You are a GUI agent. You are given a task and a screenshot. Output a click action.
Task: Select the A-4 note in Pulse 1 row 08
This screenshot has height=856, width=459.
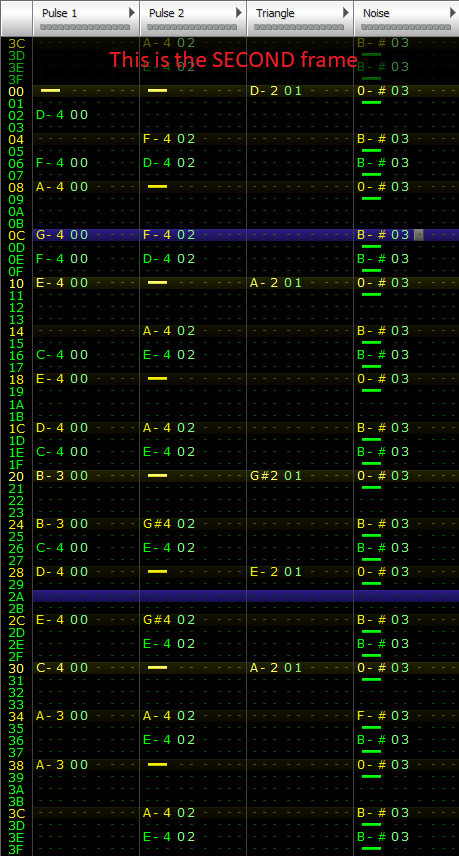point(50,187)
